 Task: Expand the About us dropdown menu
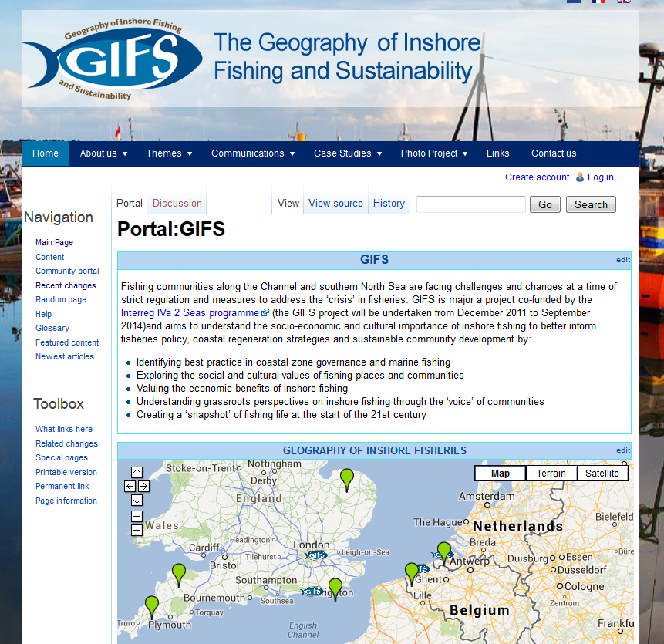point(104,153)
